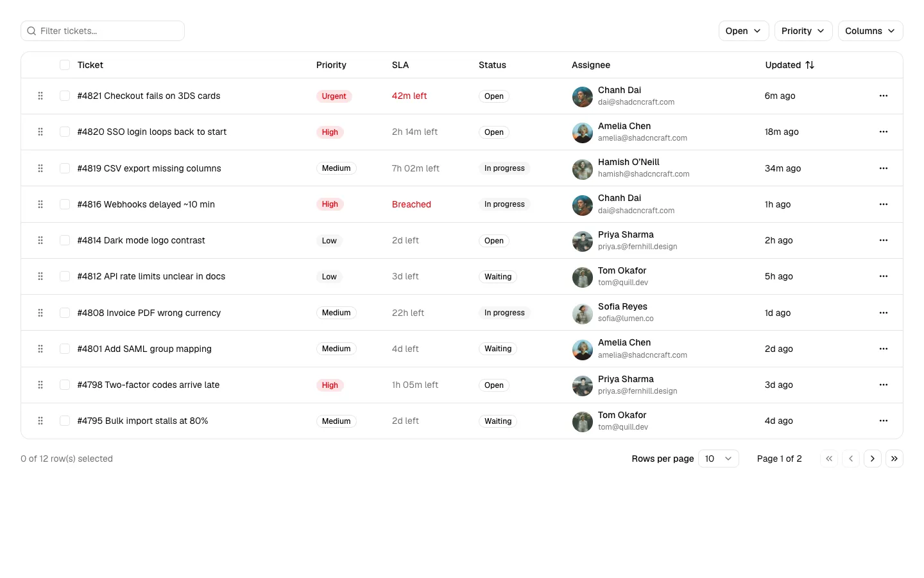Tick checkbox for #4816 Webhooks delayed
This screenshot has width=924, height=578.
coord(65,204)
